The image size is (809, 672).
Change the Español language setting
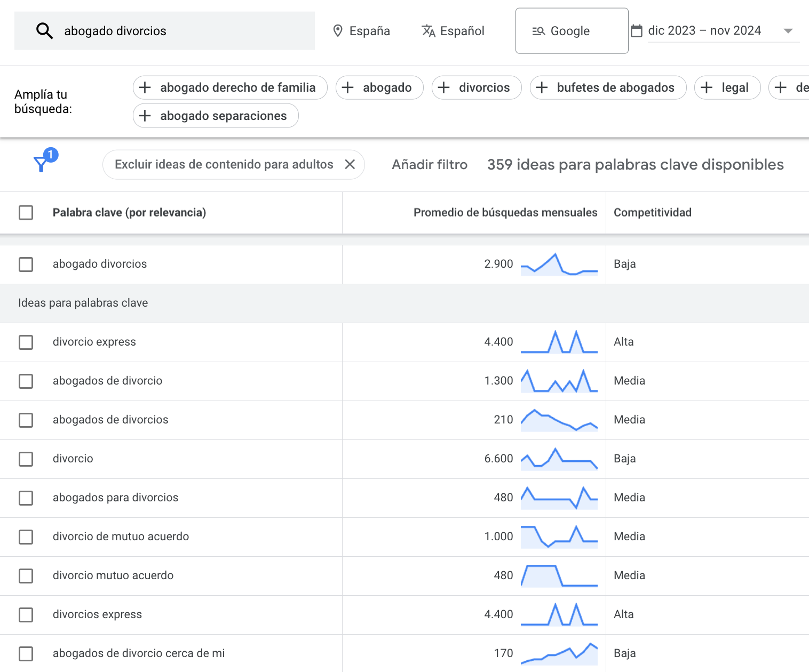pos(453,31)
